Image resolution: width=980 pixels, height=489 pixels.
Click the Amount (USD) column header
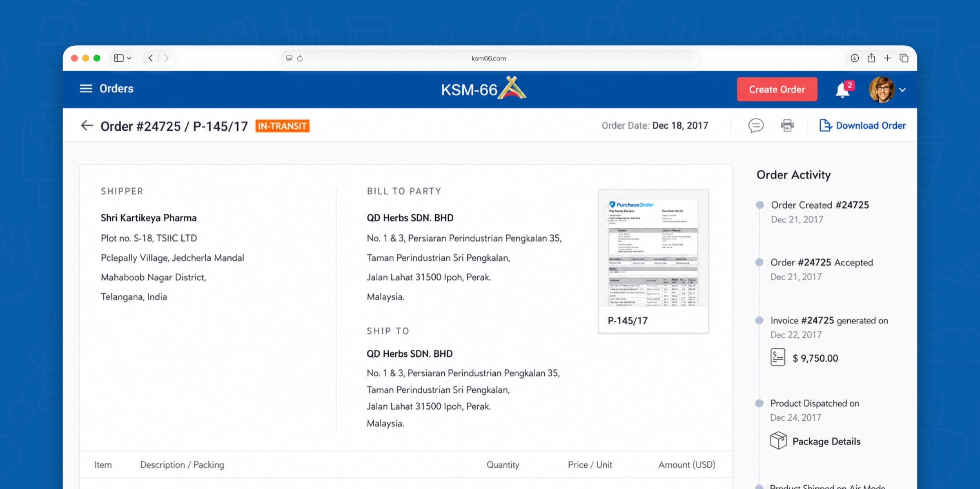pos(687,464)
